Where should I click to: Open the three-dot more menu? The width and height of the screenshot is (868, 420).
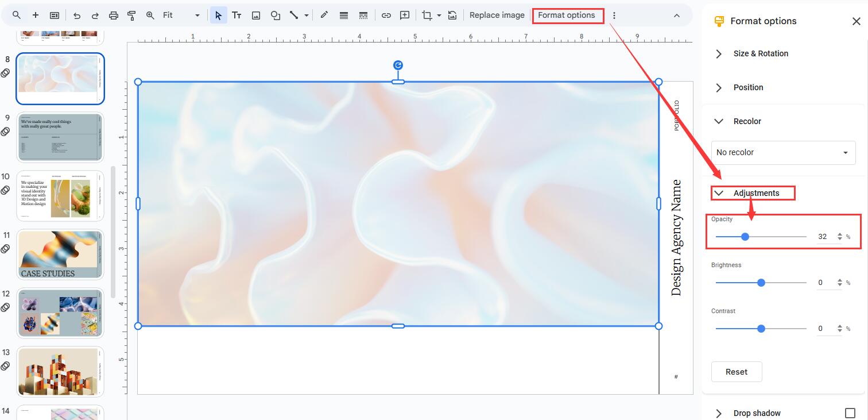(x=614, y=16)
